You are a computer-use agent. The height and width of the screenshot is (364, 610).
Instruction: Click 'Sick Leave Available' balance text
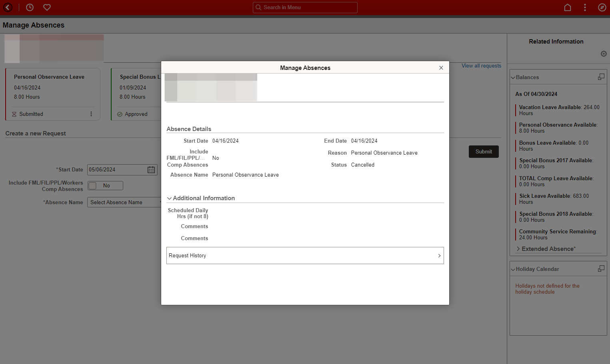(554, 199)
